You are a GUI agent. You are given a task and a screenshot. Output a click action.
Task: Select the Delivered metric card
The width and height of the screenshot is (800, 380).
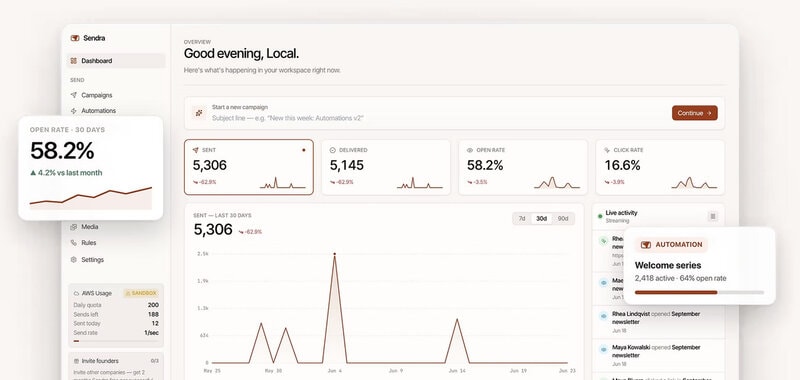point(386,167)
